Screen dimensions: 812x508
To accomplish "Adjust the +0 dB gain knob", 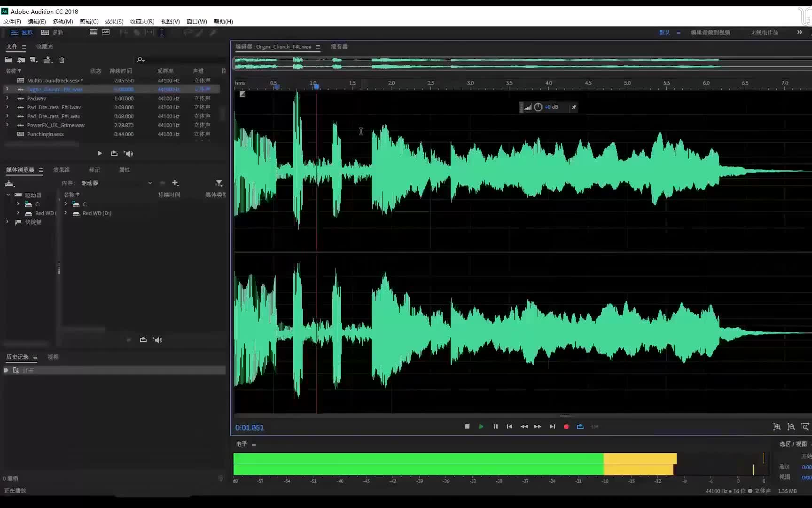I will pyautogui.click(x=538, y=107).
